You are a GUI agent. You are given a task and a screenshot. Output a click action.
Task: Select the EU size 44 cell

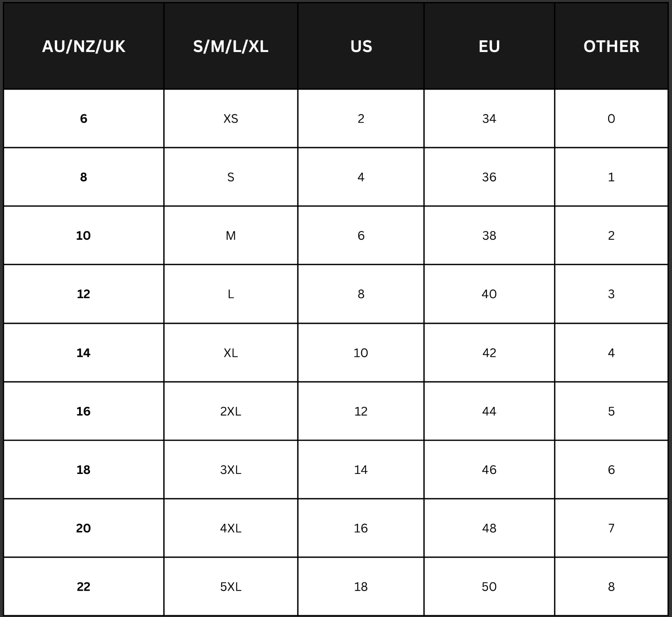tap(489, 411)
